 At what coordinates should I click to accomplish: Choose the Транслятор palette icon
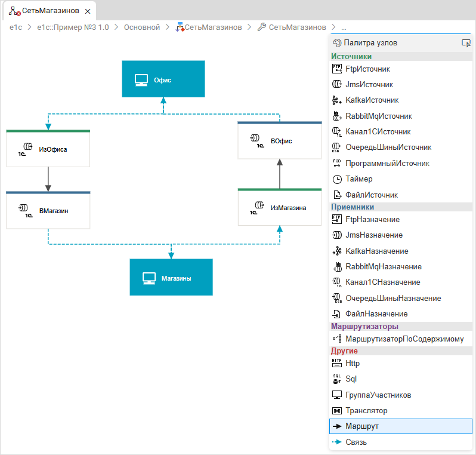336,410
